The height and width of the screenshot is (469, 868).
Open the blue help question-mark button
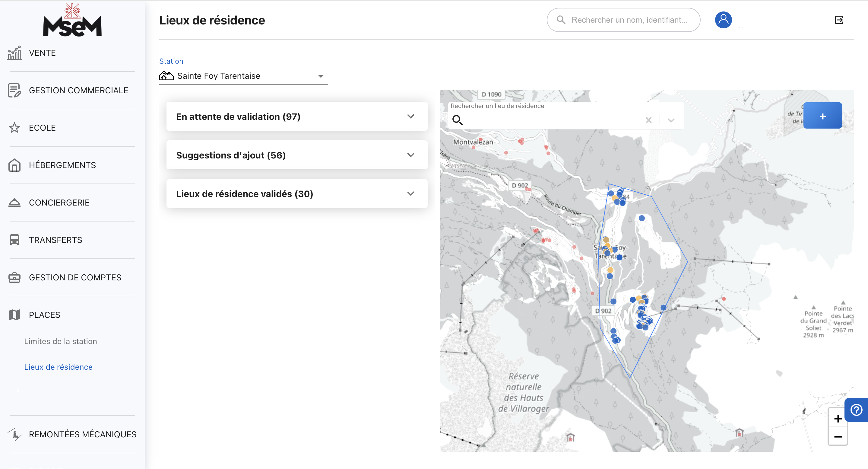coord(856,410)
